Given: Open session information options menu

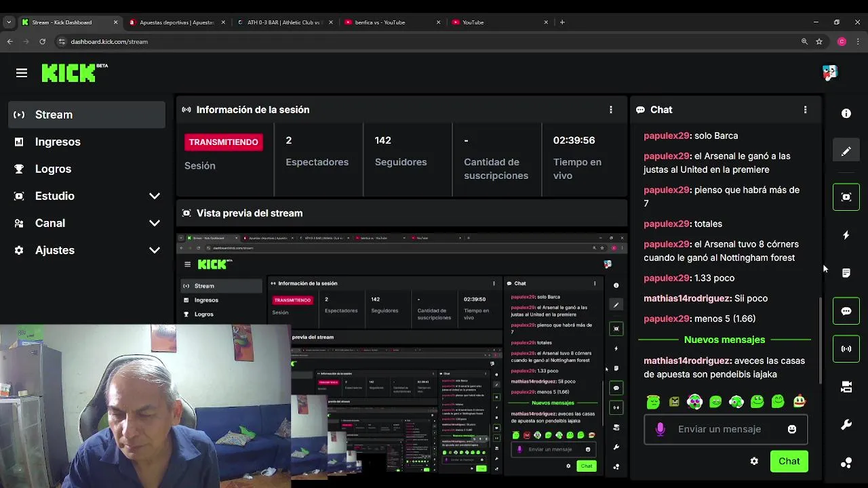Looking at the screenshot, I should [x=610, y=110].
